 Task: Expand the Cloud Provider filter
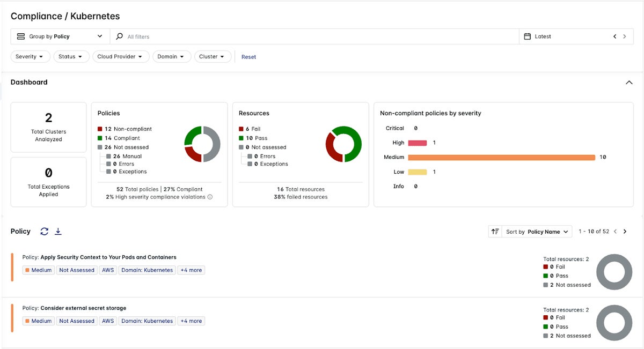pyautogui.click(x=120, y=57)
